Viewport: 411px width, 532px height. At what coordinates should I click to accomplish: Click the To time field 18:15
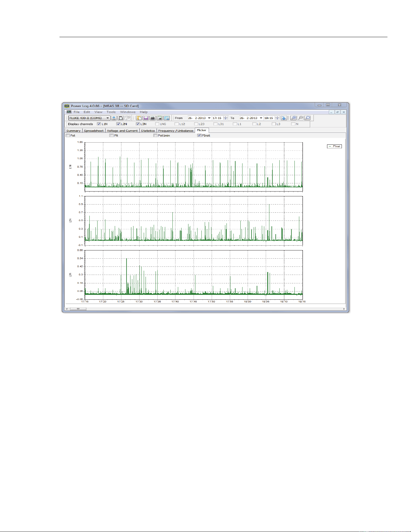(x=269, y=118)
